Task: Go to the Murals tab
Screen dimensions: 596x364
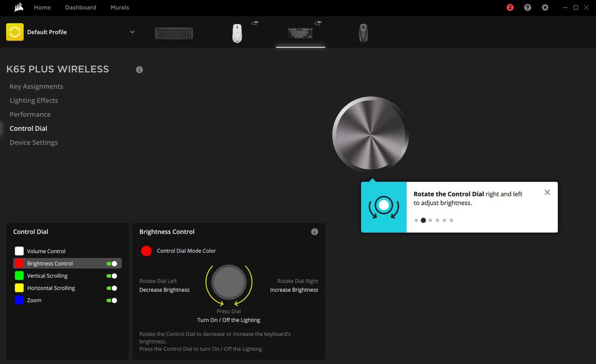Action: pyautogui.click(x=120, y=7)
